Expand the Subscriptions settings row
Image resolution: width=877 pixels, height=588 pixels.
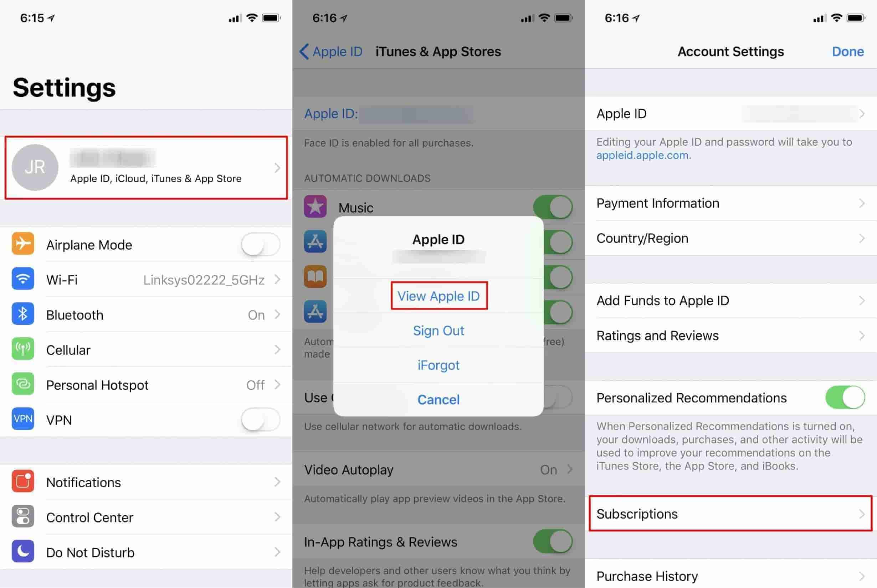[x=730, y=514]
